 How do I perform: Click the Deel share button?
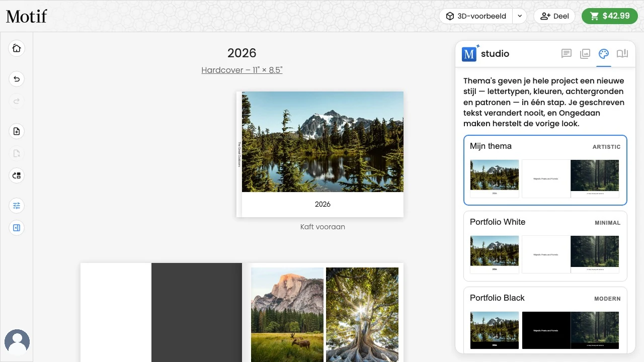(554, 16)
